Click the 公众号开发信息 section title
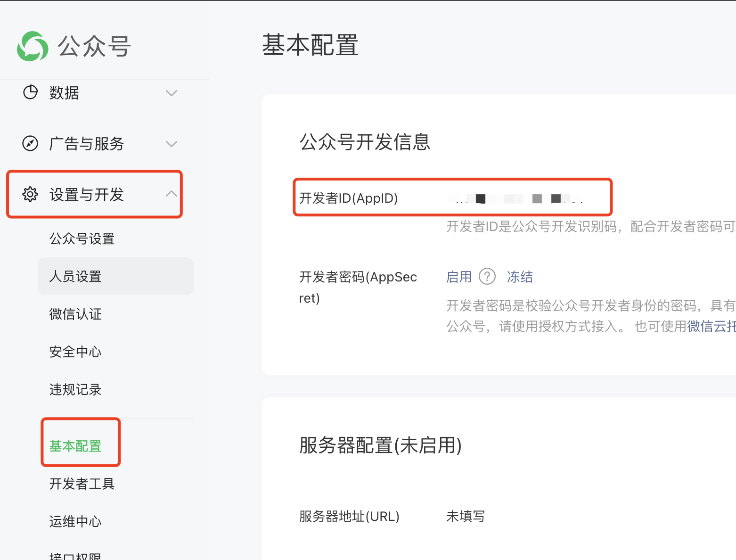 [x=365, y=142]
